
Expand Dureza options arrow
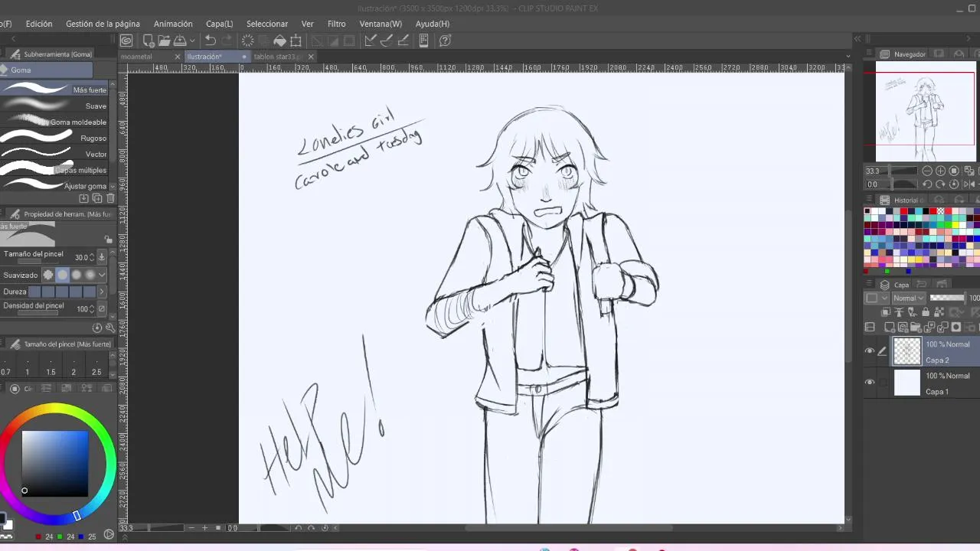point(102,292)
